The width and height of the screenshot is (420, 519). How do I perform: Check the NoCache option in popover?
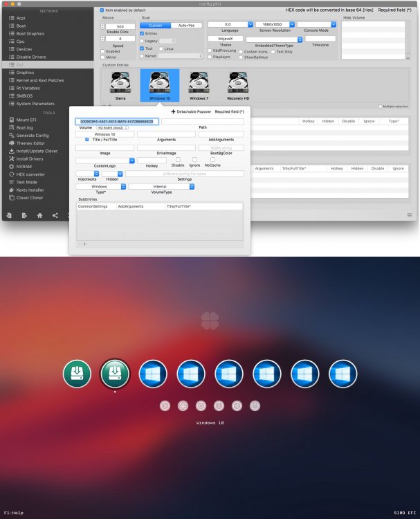[x=213, y=160]
